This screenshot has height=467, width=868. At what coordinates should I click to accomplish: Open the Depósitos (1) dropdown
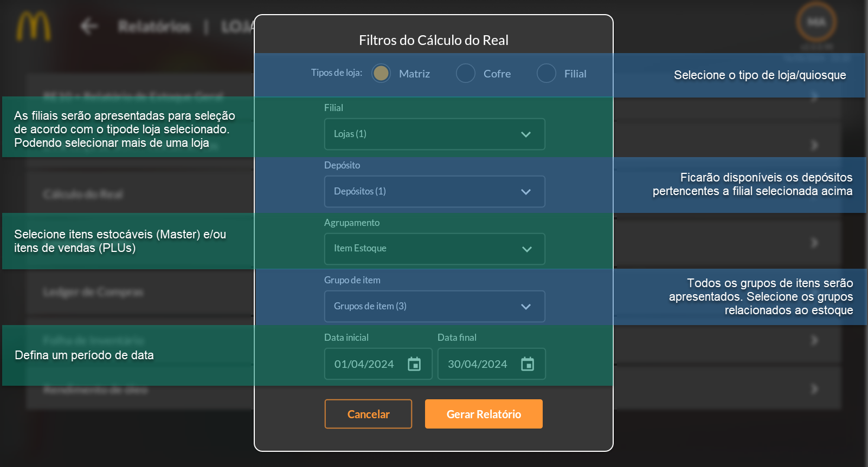[x=435, y=191]
